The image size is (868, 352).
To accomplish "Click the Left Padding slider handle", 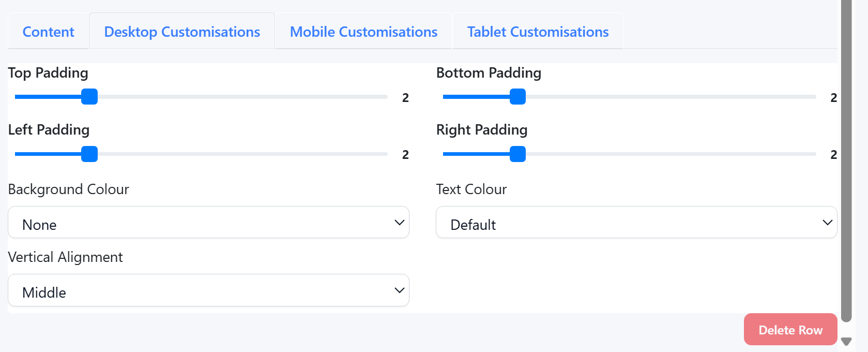I will coord(89,154).
